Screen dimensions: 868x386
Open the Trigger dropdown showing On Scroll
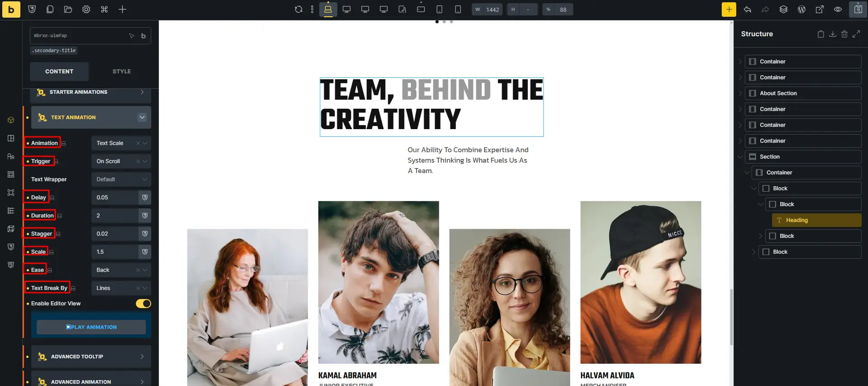click(121, 161)
